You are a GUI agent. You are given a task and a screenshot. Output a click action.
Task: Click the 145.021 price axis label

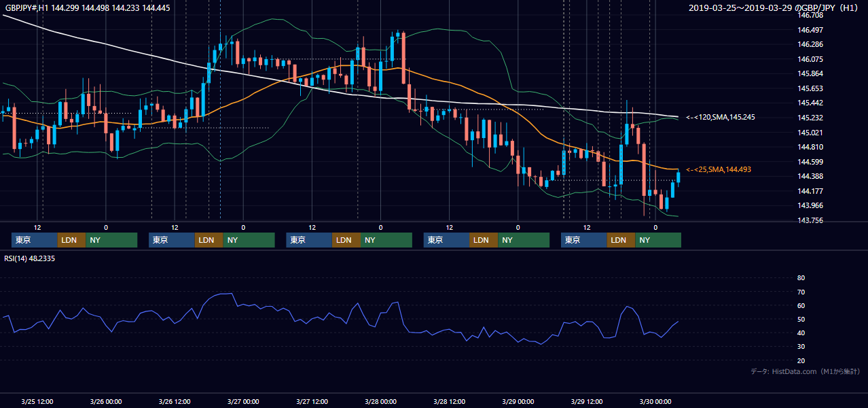click(810, 133)
